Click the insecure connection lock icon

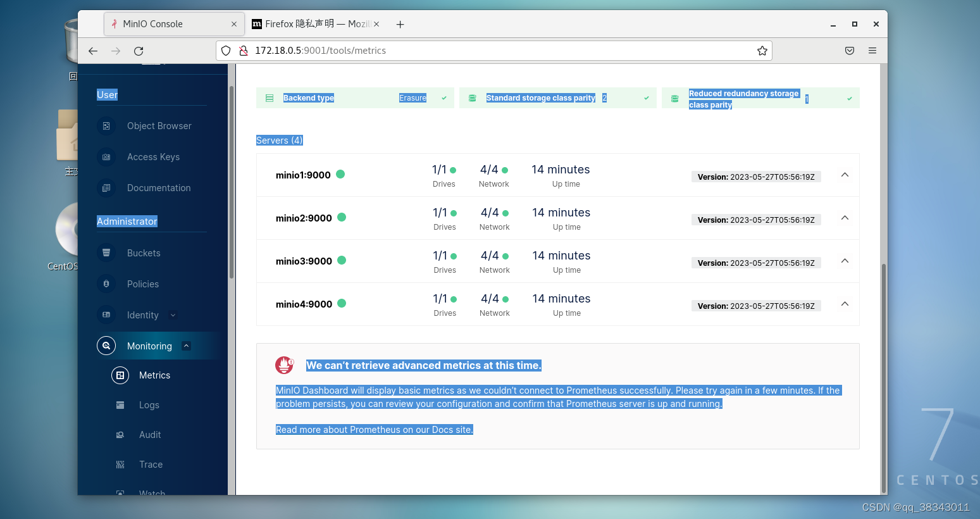[x=243, y=51]
